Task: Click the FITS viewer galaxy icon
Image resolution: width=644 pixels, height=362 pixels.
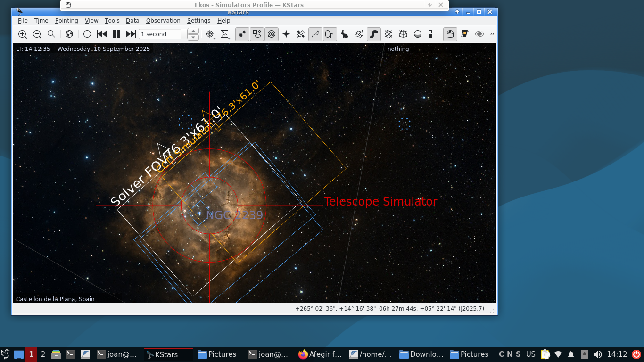Action: click(479, 34)
